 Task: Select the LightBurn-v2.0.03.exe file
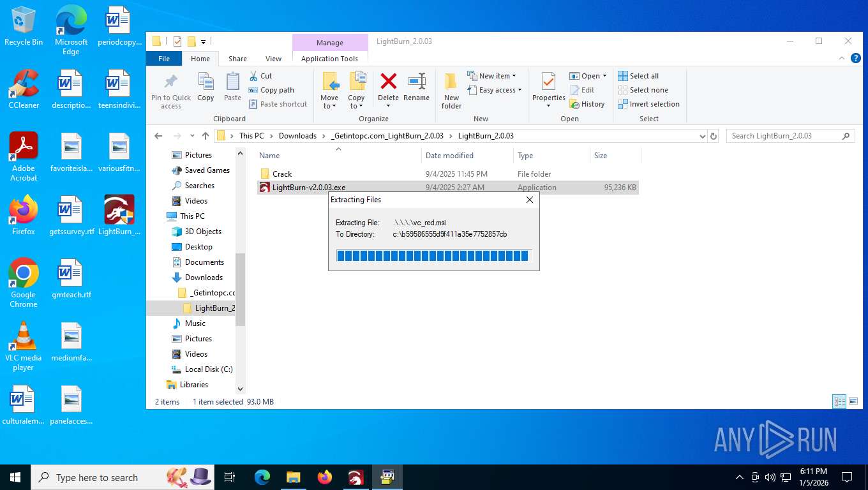point(447,188)
